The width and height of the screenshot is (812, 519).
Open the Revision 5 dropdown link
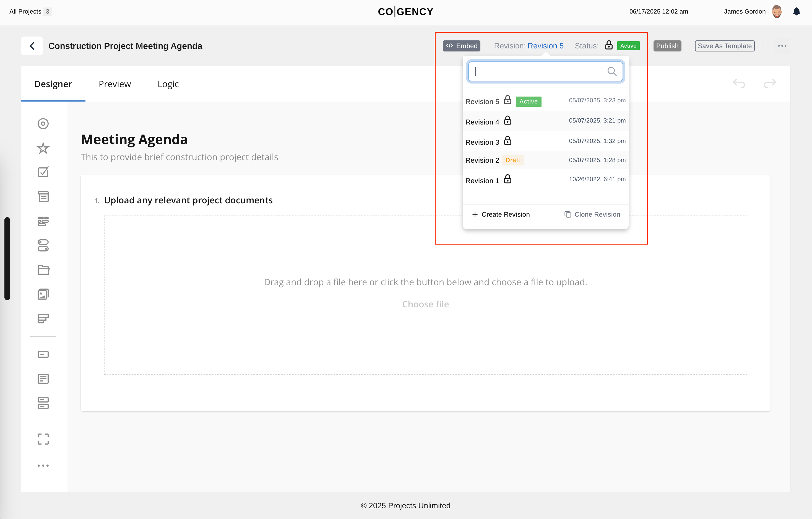545,46
